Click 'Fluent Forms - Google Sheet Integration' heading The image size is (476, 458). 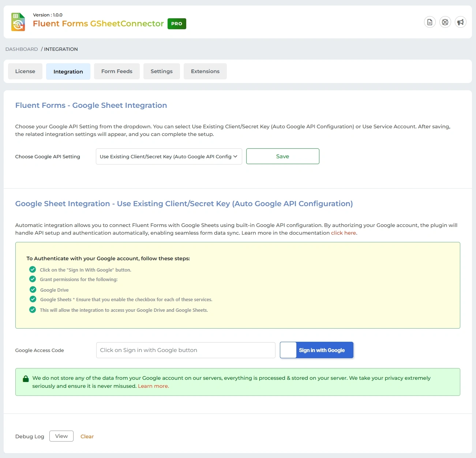pyautogui.click(x=91, y=105)
